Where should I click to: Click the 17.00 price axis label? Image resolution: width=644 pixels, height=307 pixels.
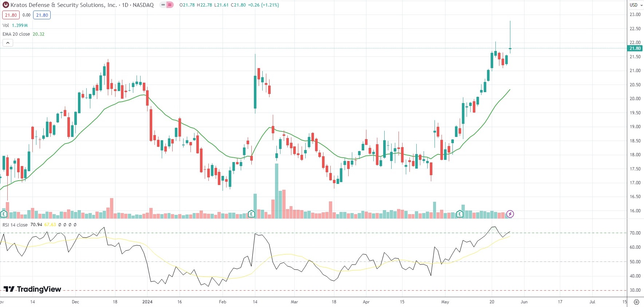635,183
